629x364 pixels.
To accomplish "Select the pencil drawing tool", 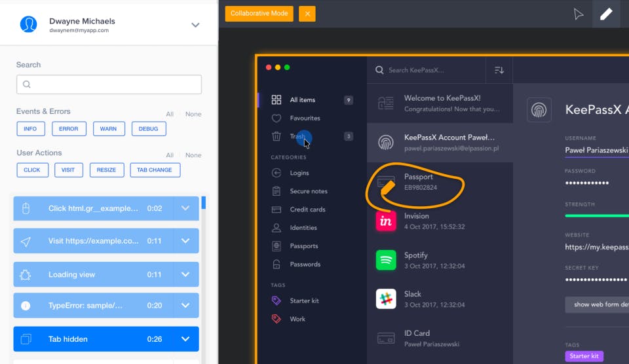I will tap(606, 14).
